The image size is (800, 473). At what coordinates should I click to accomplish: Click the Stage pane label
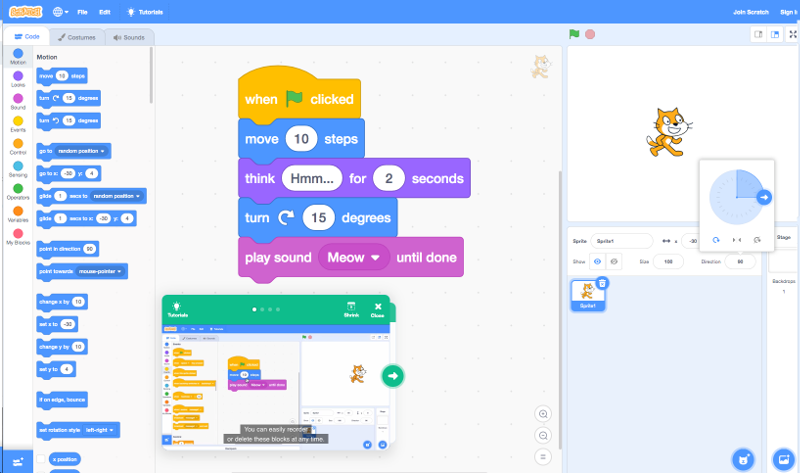tap(784, 237)
